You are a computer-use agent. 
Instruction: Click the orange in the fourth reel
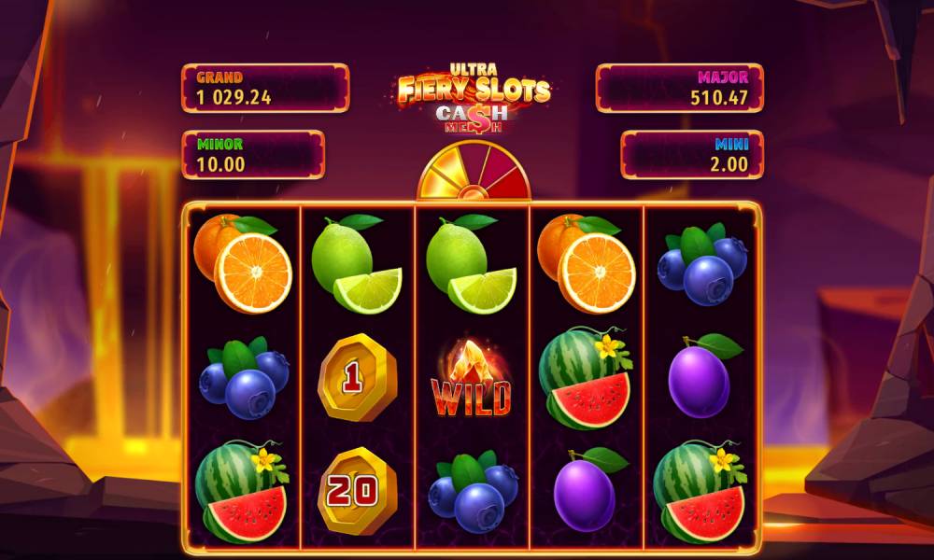587,263
